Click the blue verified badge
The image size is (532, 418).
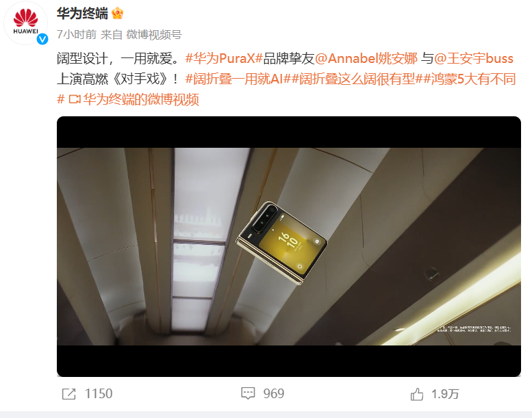point(42,39)
